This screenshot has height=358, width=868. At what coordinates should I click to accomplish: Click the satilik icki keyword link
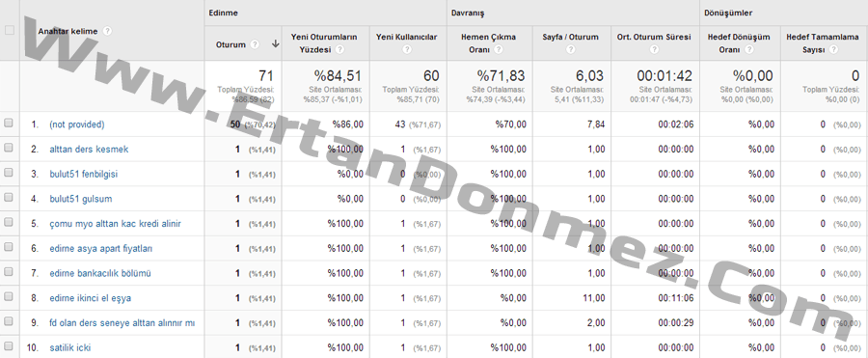tap(69, 348)
